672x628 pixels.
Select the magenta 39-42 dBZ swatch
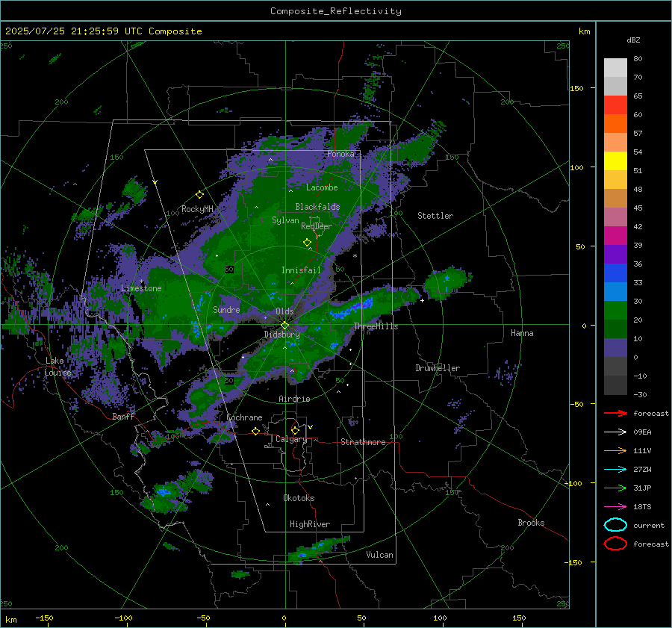pos(615,235)
